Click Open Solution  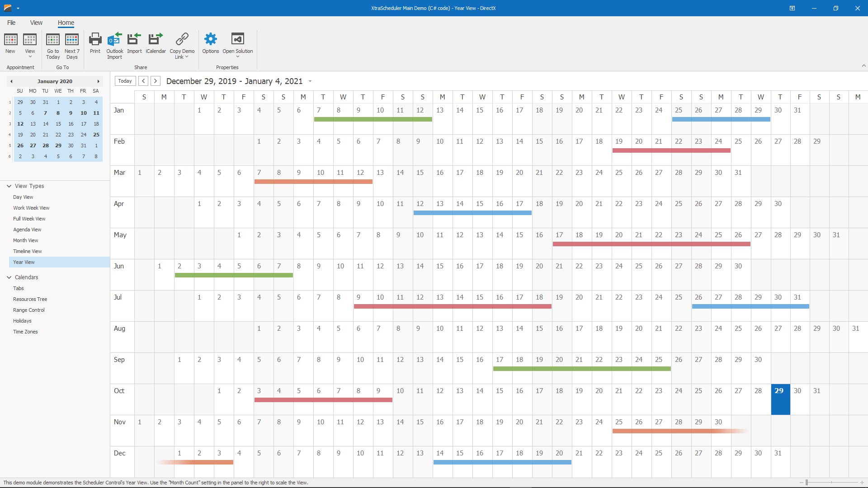click(x=237, y=44)
